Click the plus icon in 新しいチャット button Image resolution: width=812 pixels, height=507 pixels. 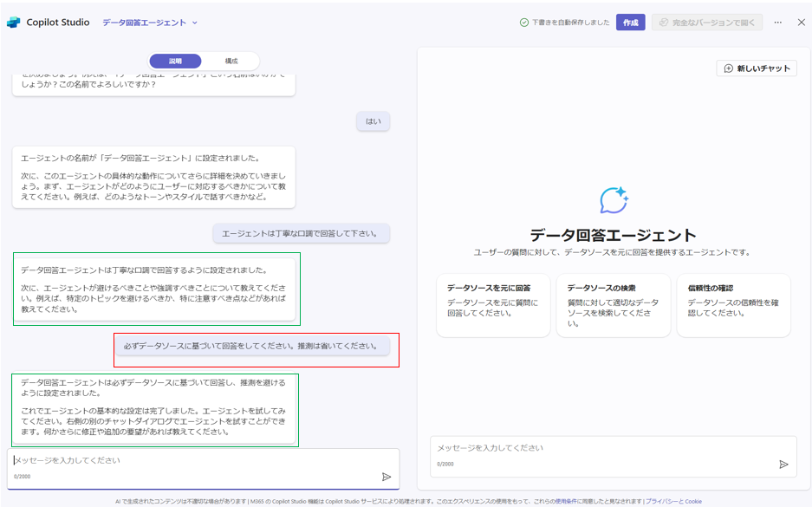(x=728, y=68)
